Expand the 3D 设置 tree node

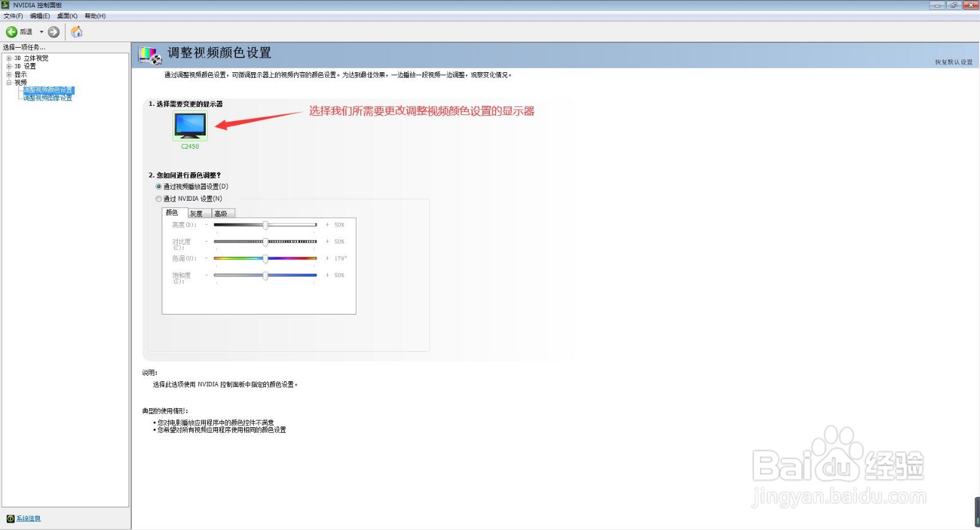(9, 66)
